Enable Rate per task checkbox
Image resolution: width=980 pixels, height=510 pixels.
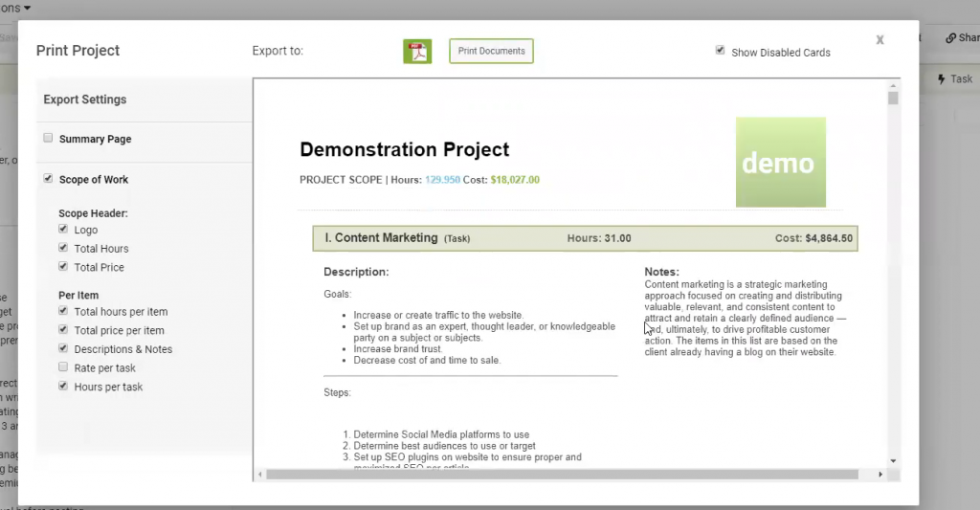pos(63,366)
